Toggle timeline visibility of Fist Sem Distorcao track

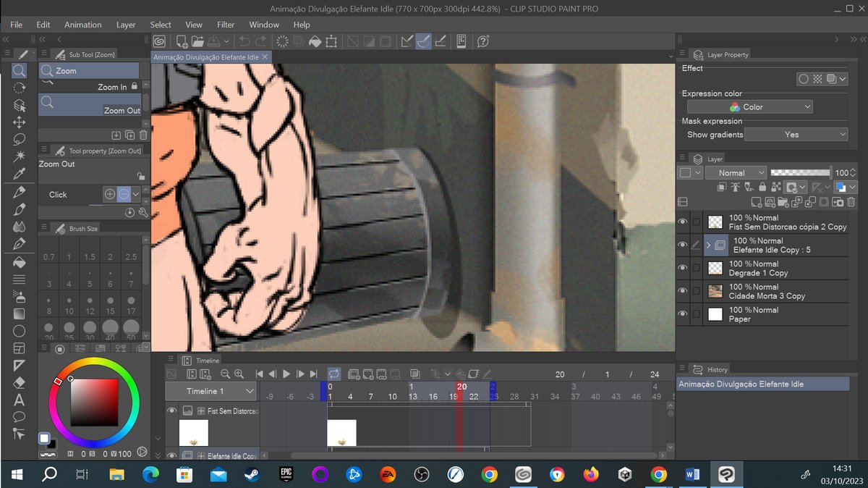(171, 411)
